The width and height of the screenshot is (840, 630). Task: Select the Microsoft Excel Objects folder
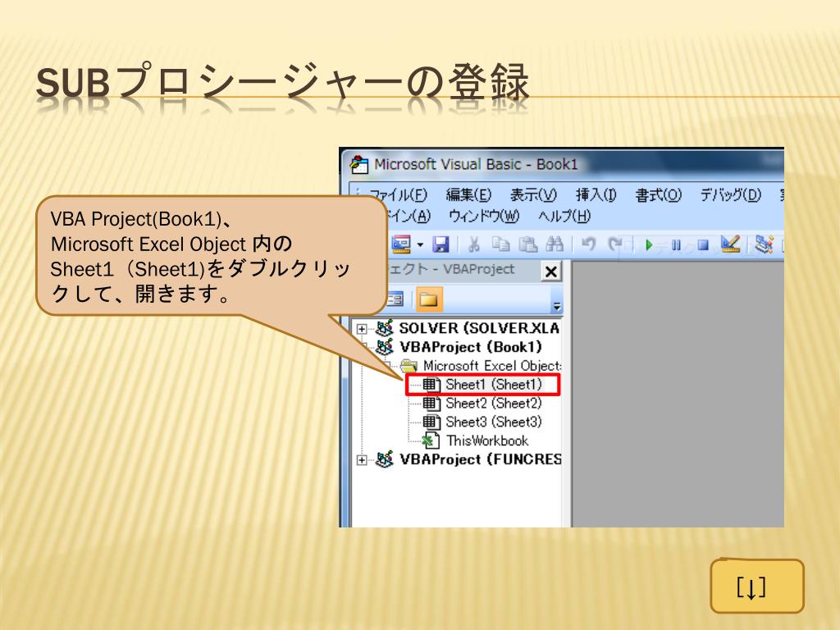tap(491, 366)
